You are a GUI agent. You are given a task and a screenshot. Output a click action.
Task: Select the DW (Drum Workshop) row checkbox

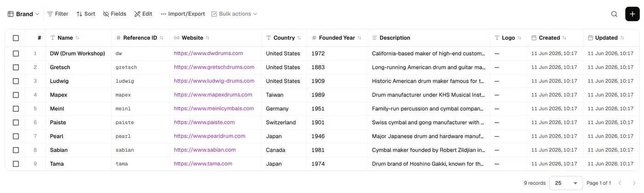(16, 53)
